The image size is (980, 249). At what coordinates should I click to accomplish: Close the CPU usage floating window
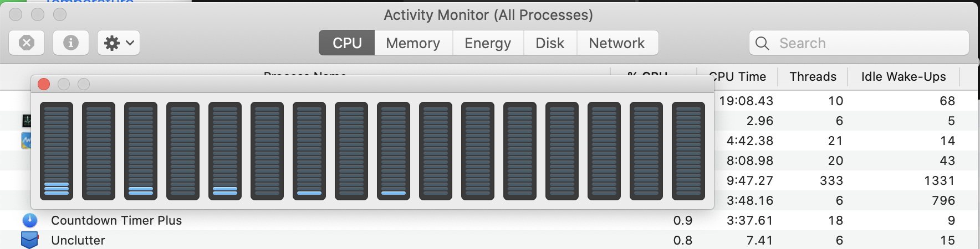44,84
